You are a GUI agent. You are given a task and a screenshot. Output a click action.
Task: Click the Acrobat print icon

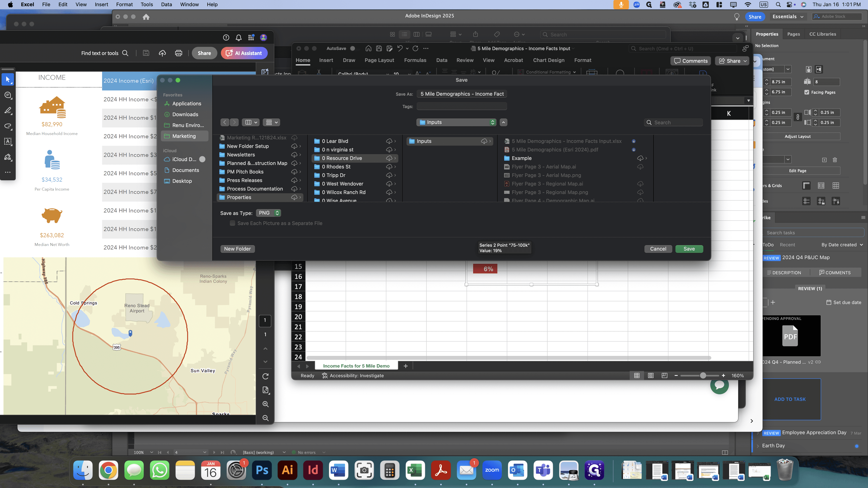click(x=179, y=53)
